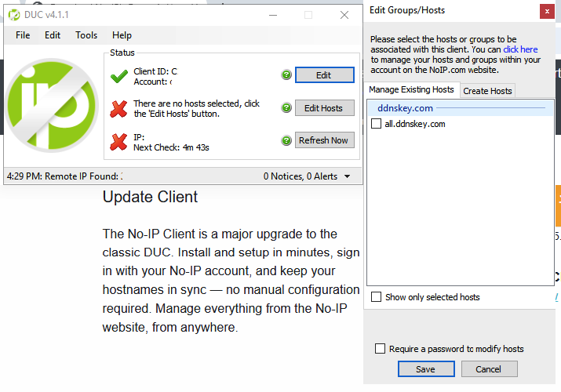Open the Help menu

(x=122, y=35)
